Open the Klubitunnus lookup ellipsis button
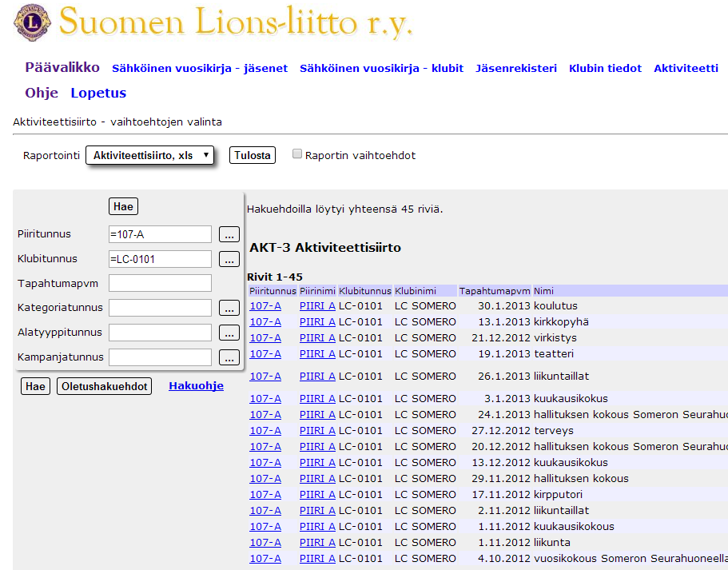728x570 pixels. (229, 259)
